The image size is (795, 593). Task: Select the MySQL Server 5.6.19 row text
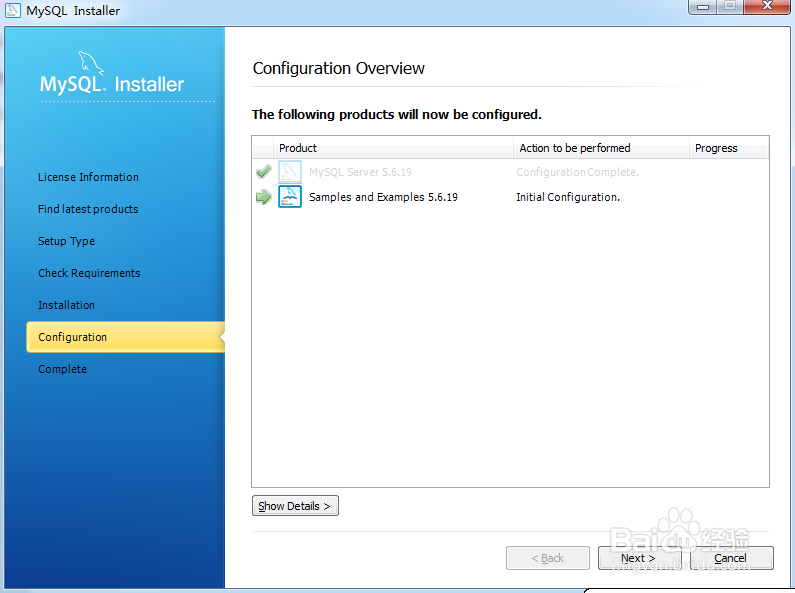[360, 172]
